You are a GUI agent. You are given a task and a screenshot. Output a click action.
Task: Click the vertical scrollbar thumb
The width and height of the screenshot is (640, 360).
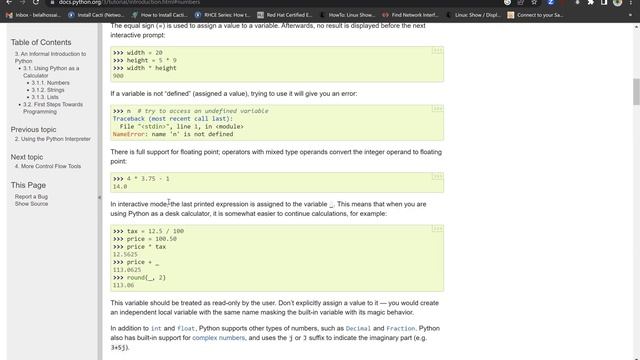[x=636, y=91]
